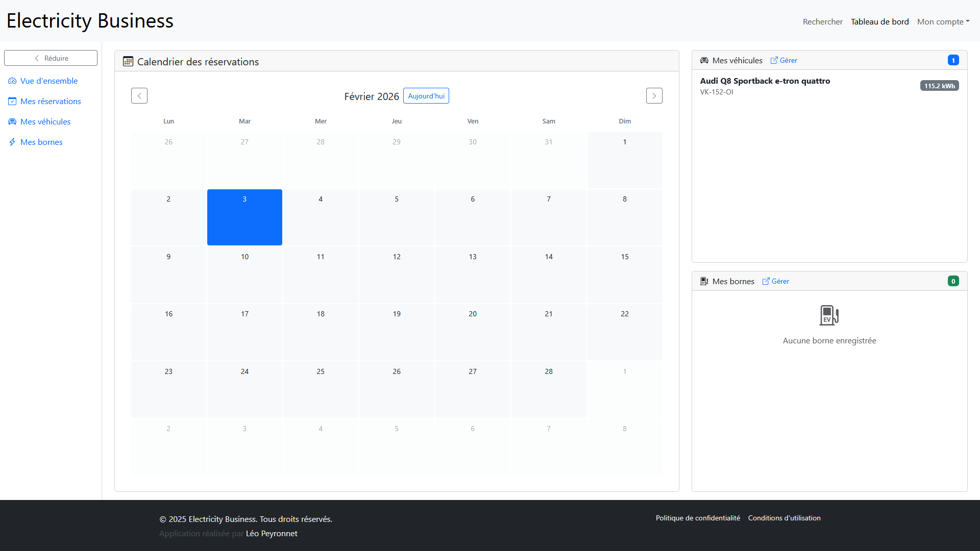Viewport: 980px width, 551px height.
Task: Select February 14 in the calendar
Action: 549,274
